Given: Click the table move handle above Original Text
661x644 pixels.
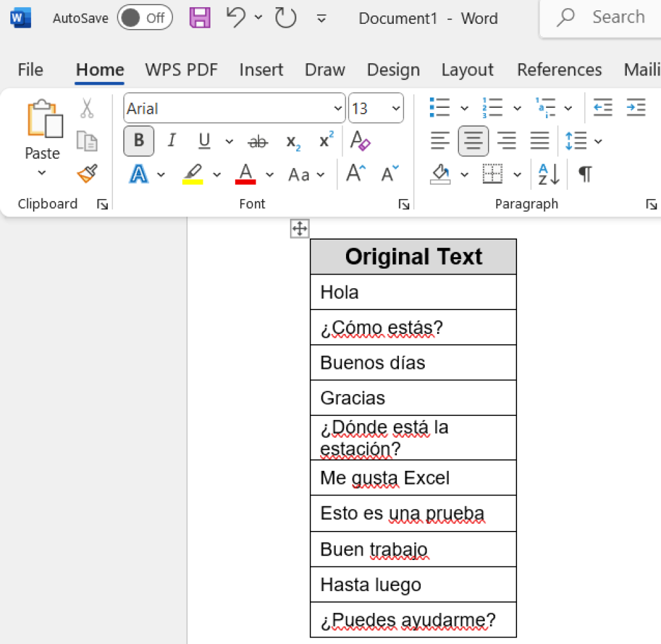Looking at the screenshot, I should tap(299, 228).
